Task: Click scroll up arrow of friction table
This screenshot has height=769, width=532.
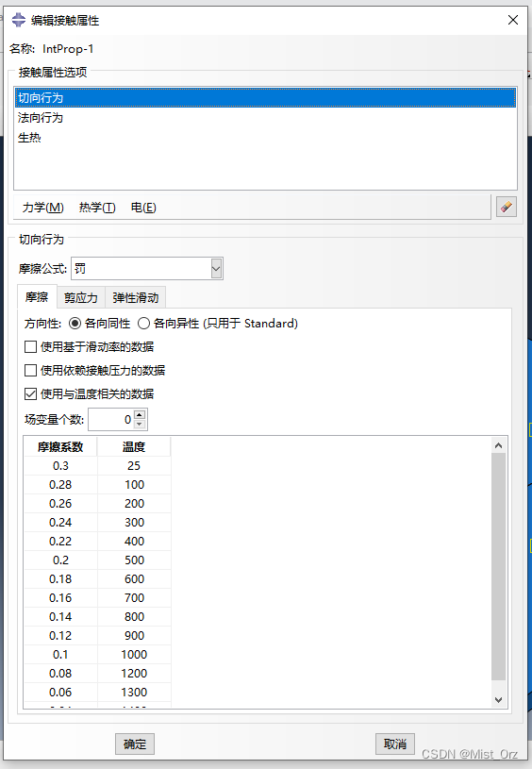Action: click(498, 445)
